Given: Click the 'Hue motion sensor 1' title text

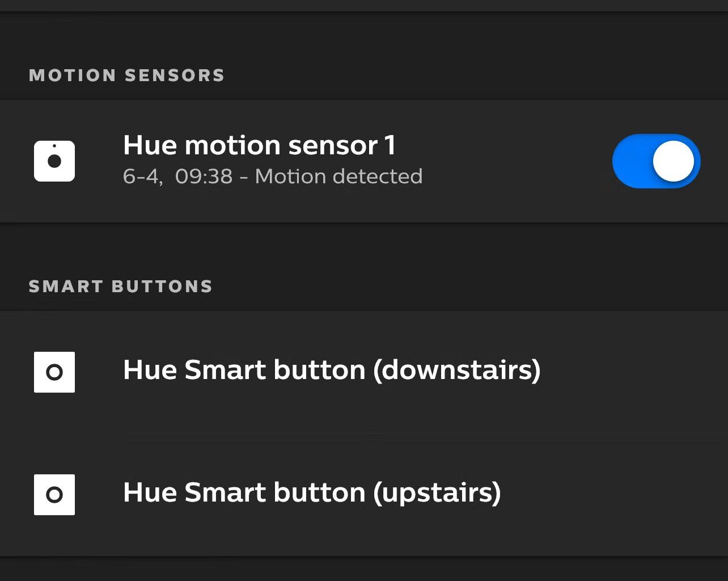Looking at the screenshot, I should tap(259, 145).
